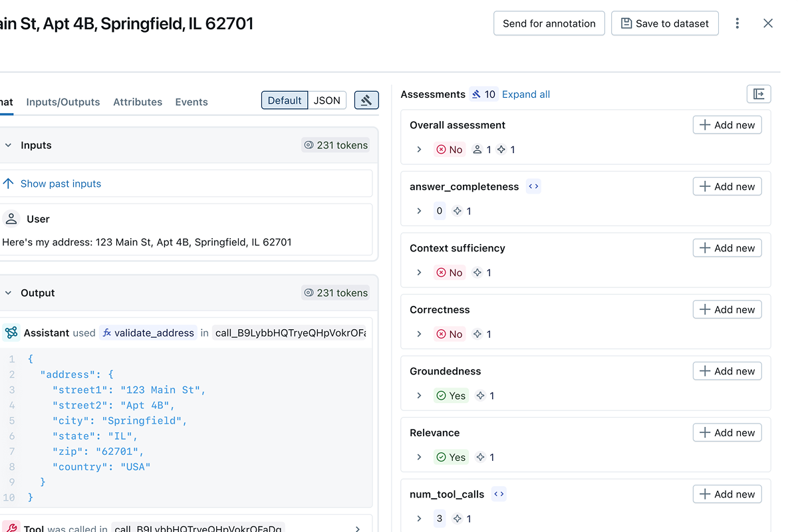The width and height of the screenshot is (798, 532).
Task: Collapse the Inputs section
Action: click(x=8, y=145)
